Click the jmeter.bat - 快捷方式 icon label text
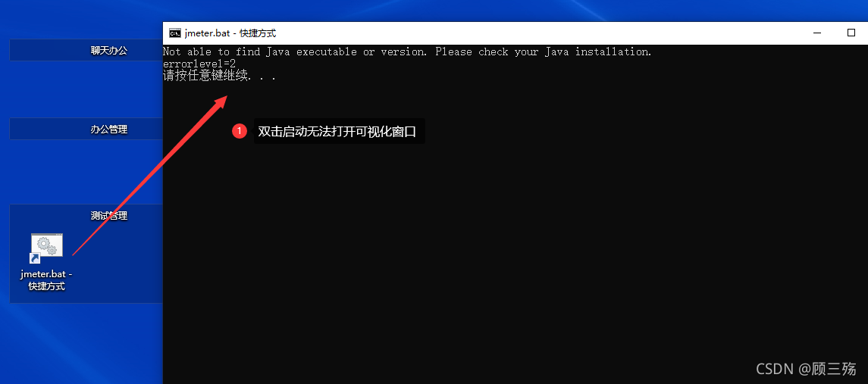This screenshot has width=868, height=384. pyautogui.click(x=46, y=280)
